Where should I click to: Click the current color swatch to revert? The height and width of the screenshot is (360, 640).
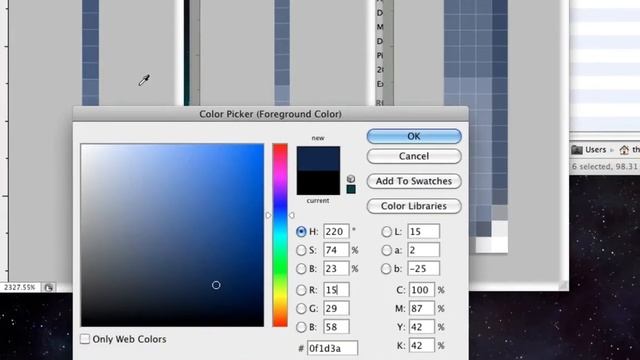pos(318,182)
